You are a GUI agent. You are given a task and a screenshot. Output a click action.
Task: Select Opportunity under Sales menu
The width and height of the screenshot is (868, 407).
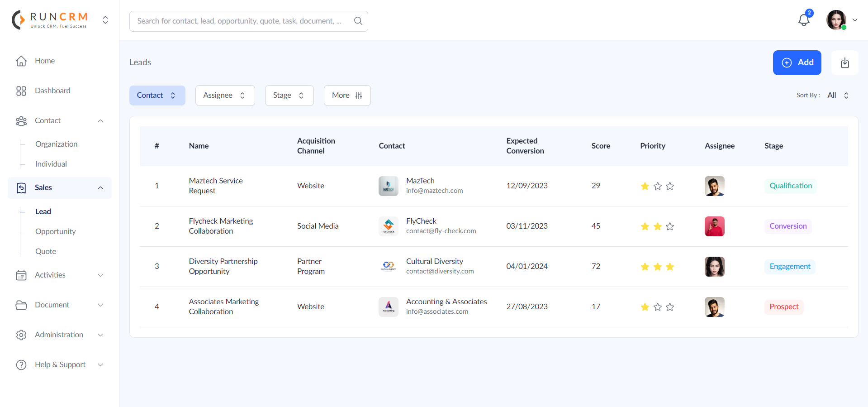(55, 231)
